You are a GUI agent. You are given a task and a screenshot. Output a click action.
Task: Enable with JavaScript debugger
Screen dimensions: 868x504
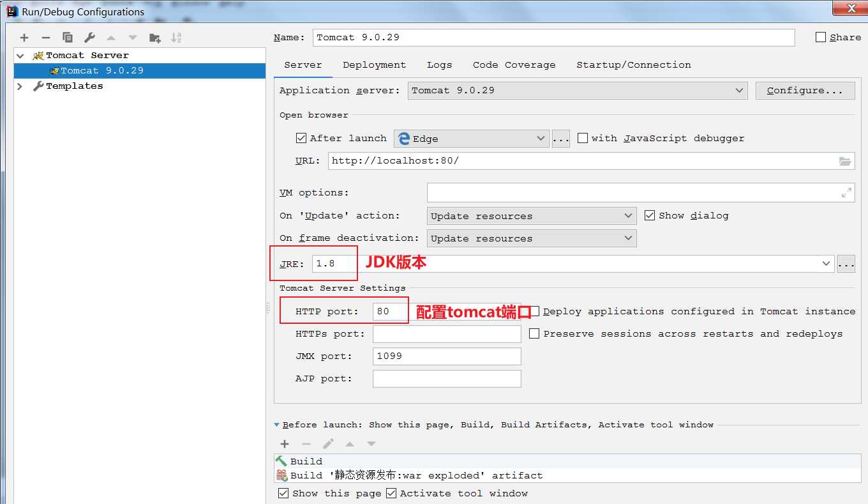pos(583,138)
